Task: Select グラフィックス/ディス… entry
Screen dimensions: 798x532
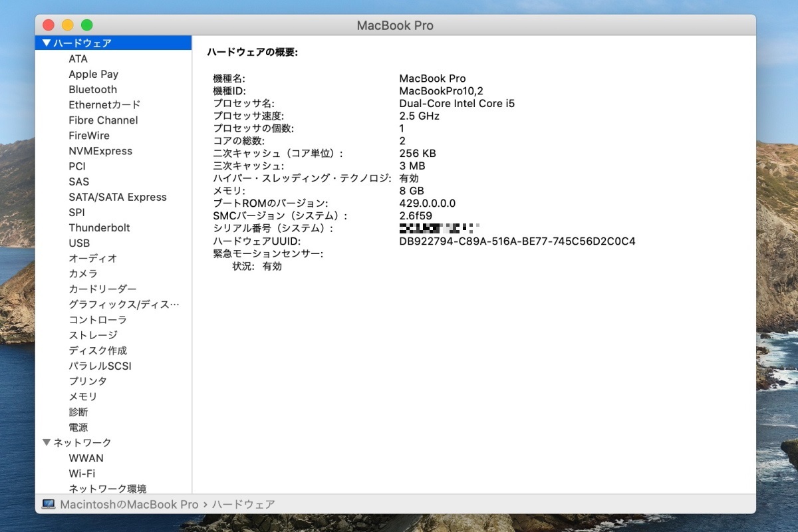Action: click(124, 305)
